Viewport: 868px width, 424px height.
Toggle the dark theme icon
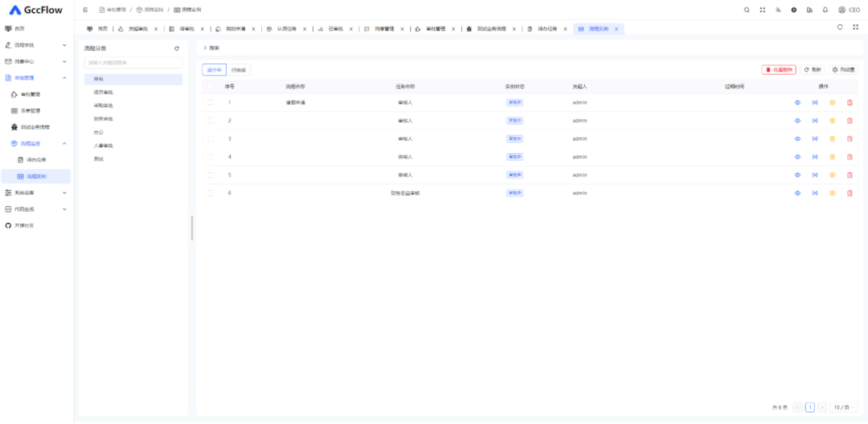(794, 10)
